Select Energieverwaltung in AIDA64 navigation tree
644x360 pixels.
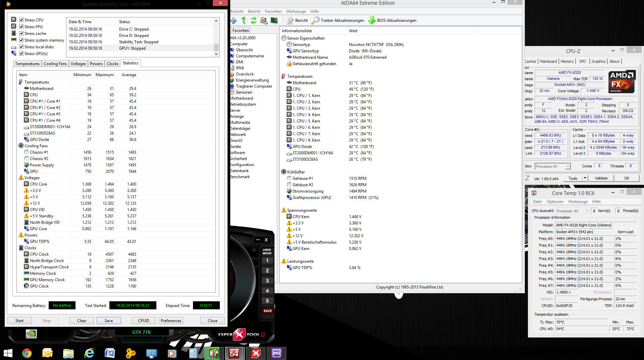[252, 80]
